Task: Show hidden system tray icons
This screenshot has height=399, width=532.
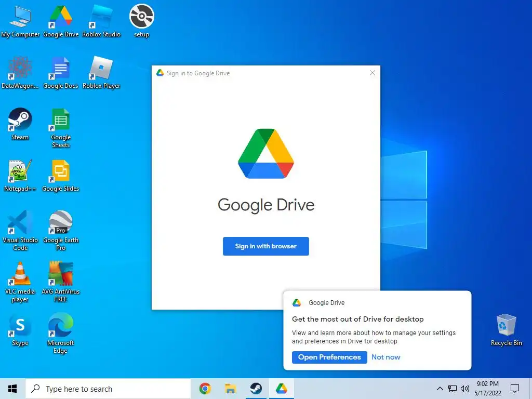Action: point(440,389)
